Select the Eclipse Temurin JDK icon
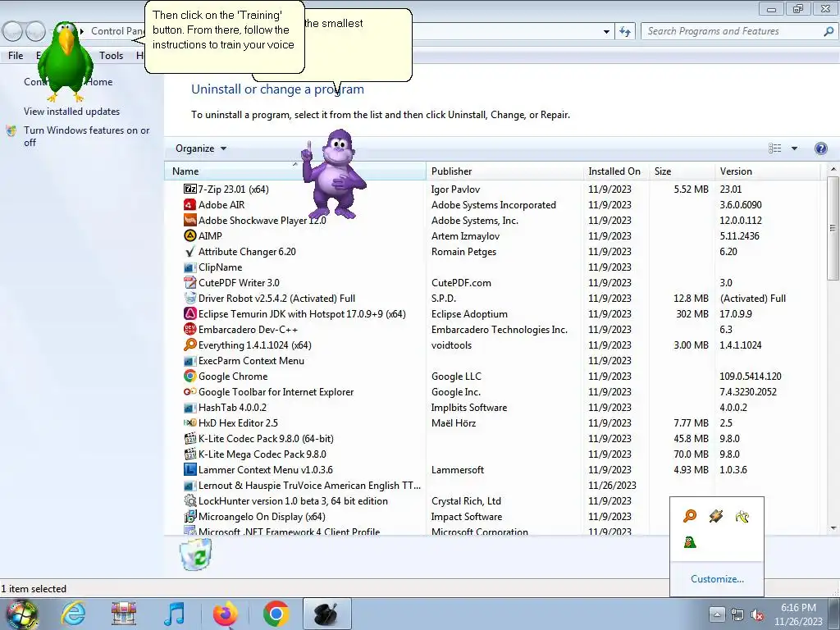This screenshot has height=630, width=840. click(x=189, y=313)
